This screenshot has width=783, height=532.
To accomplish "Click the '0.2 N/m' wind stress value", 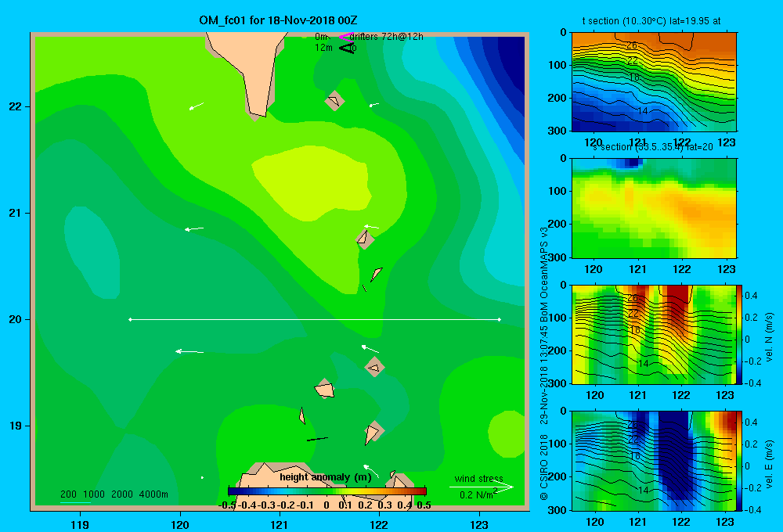I will tap(476, 495).
